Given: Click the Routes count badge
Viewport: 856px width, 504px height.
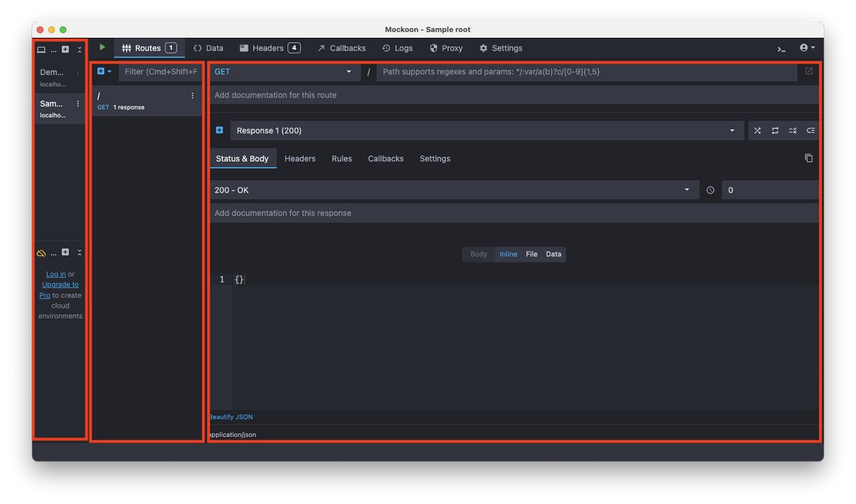Looking at the screenshot, I should coord(170,48).
